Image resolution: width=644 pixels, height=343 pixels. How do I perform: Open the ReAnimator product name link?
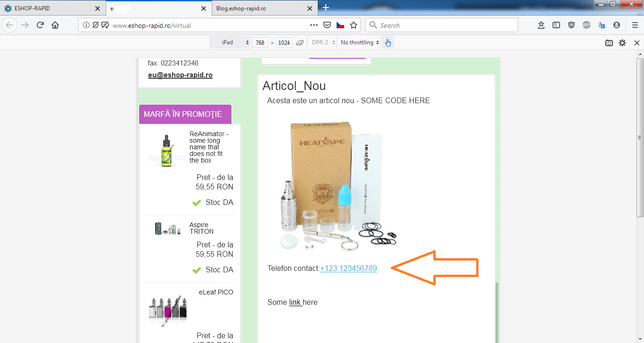click(x=209, y=147)
